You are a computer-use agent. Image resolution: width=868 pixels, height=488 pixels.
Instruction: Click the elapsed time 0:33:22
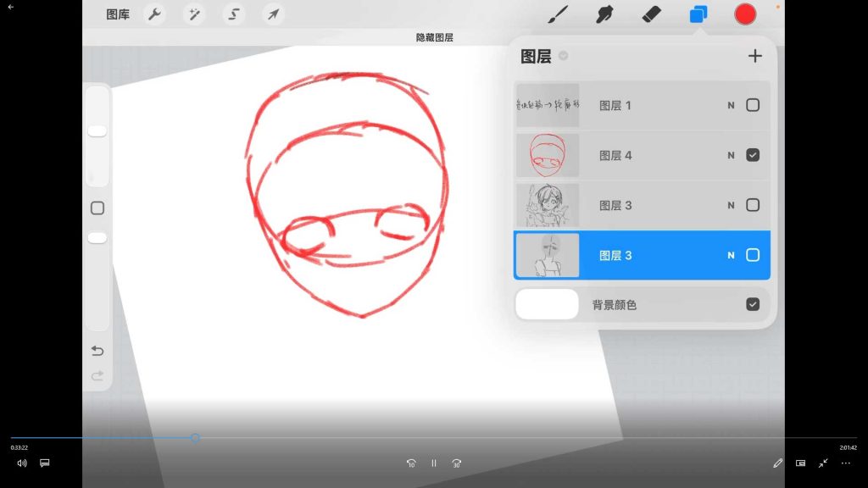(19, 447)
